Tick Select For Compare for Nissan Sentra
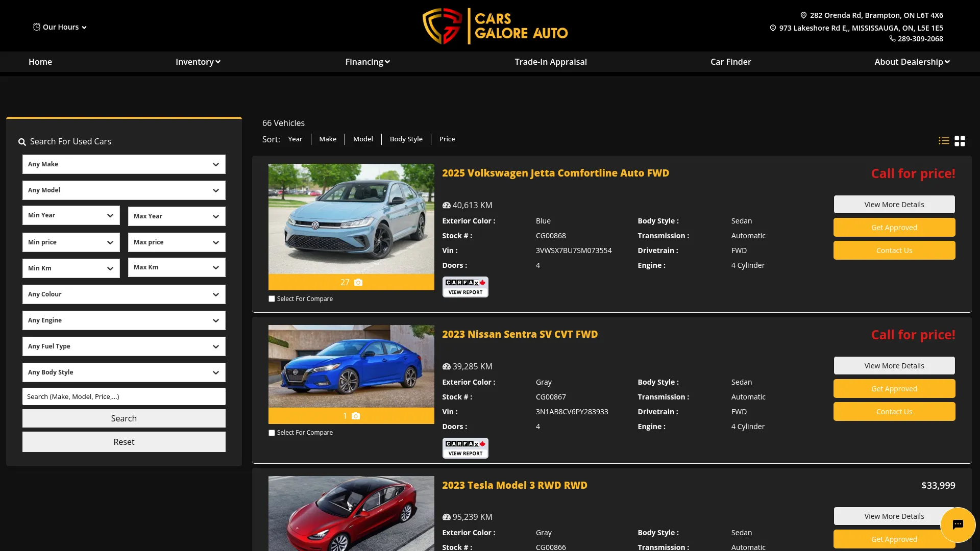This screenshot has height=551, width=980. click(x=272, y=433)
